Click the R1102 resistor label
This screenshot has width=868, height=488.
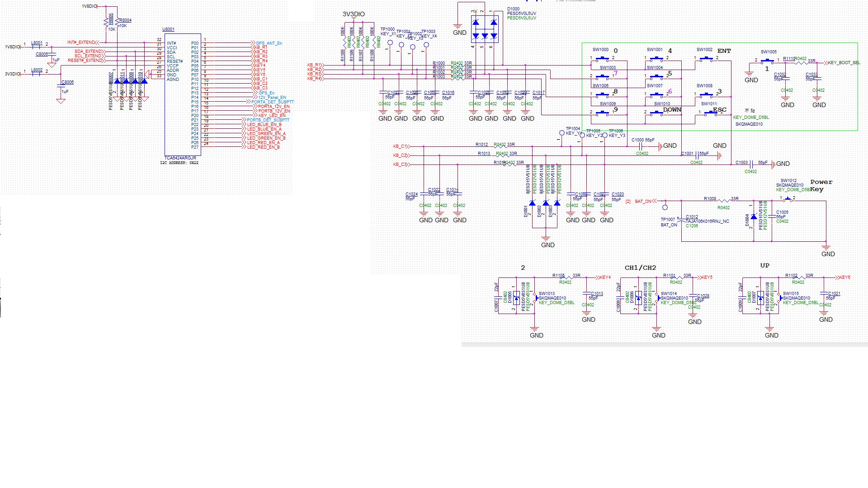(791, 276)
